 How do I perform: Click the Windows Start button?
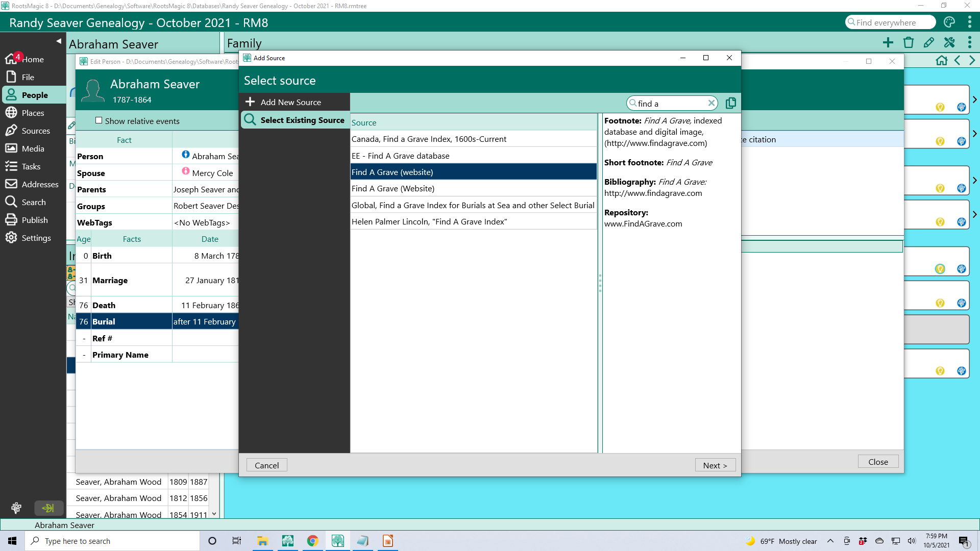[12, 541]
